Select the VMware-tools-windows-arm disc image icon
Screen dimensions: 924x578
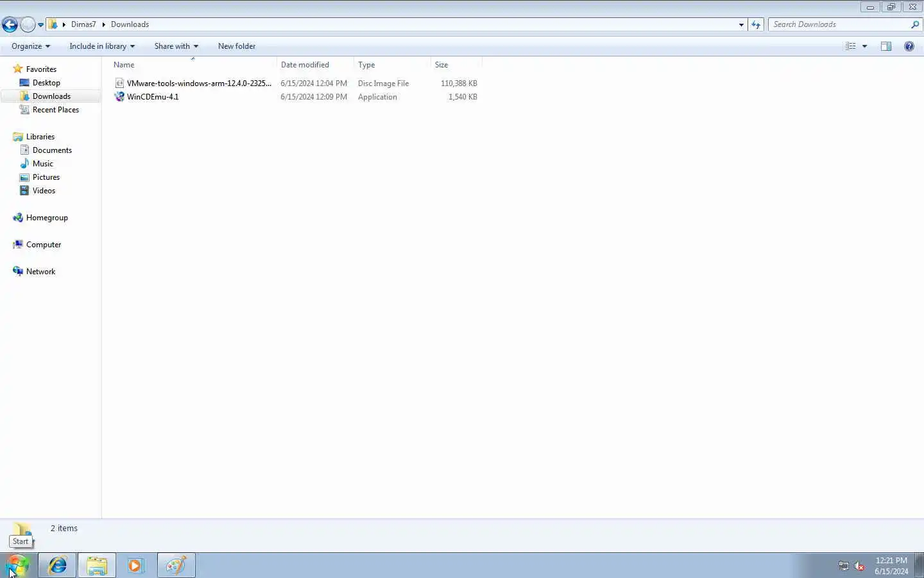click(x=119, y=83)
